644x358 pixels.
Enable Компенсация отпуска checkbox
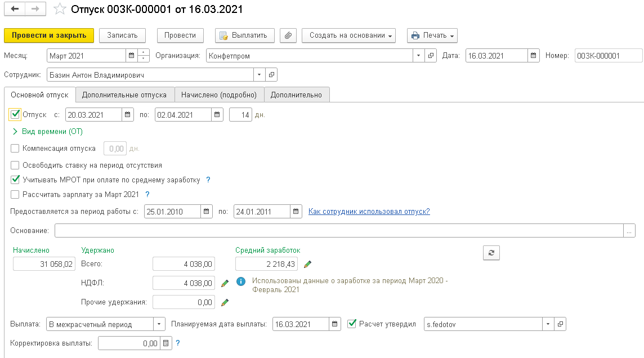15,149
